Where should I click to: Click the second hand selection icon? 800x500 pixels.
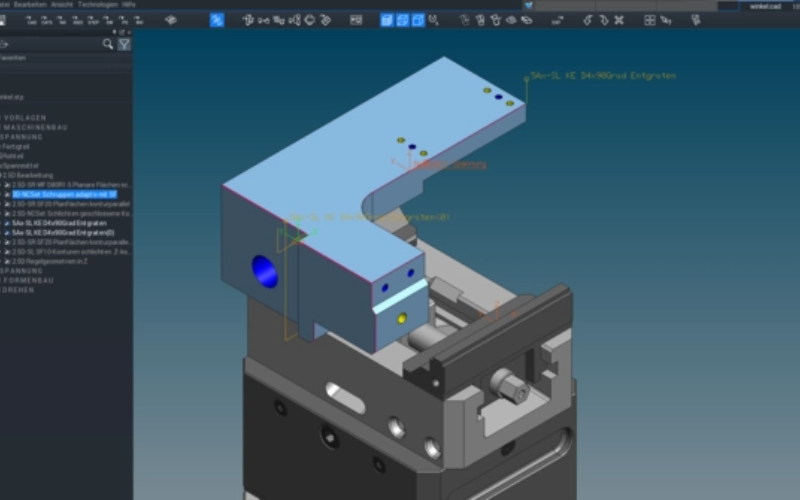click(x=480, y=20)
